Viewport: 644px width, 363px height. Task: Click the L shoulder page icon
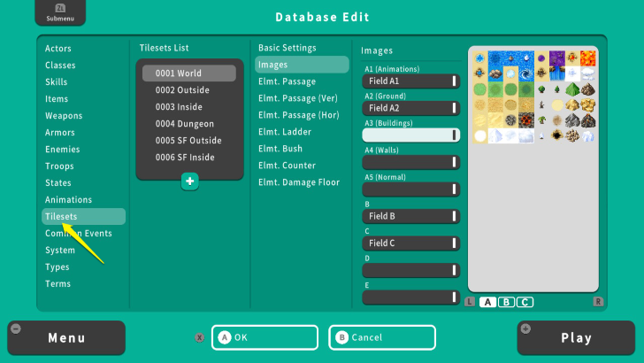pyautogui.click(x=470, y=302)
